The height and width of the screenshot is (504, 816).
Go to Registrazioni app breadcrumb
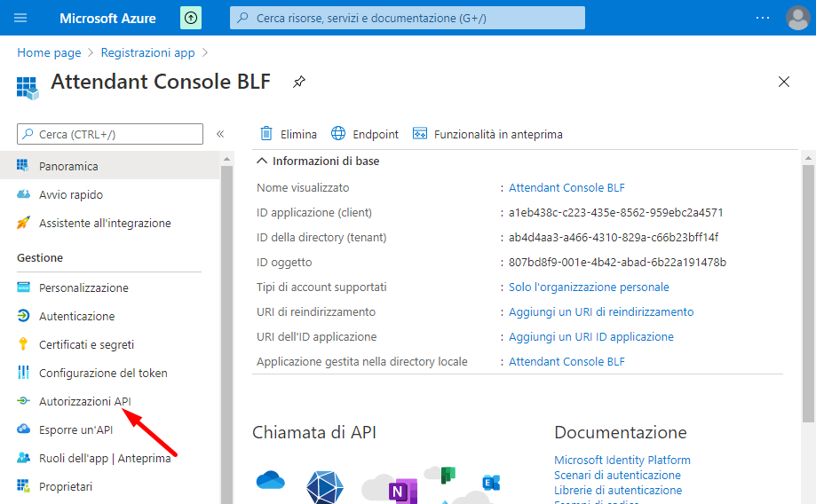coord(147,52)
